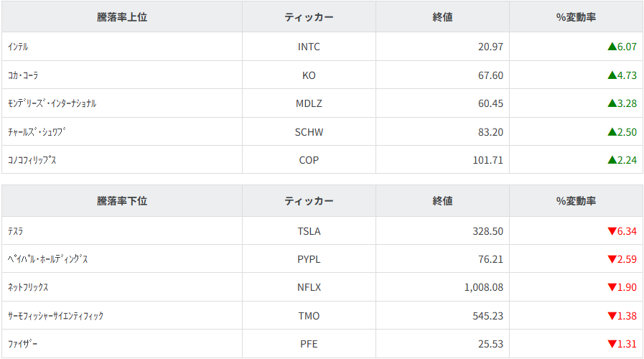Click the インテル company name link
644x359 pixels.
(x=18, y=47)
